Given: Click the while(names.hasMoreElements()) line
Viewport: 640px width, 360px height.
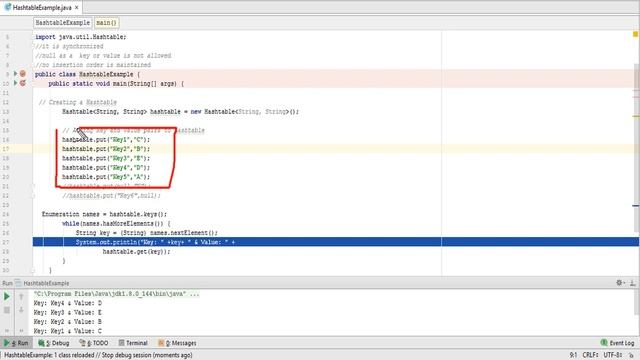Looking at the screenshot, I should [x=116, y=224].
